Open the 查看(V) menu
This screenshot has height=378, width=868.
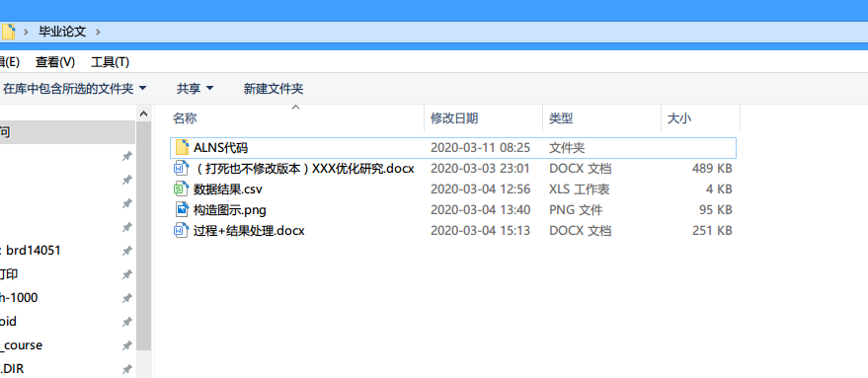(x=54, y=62)
